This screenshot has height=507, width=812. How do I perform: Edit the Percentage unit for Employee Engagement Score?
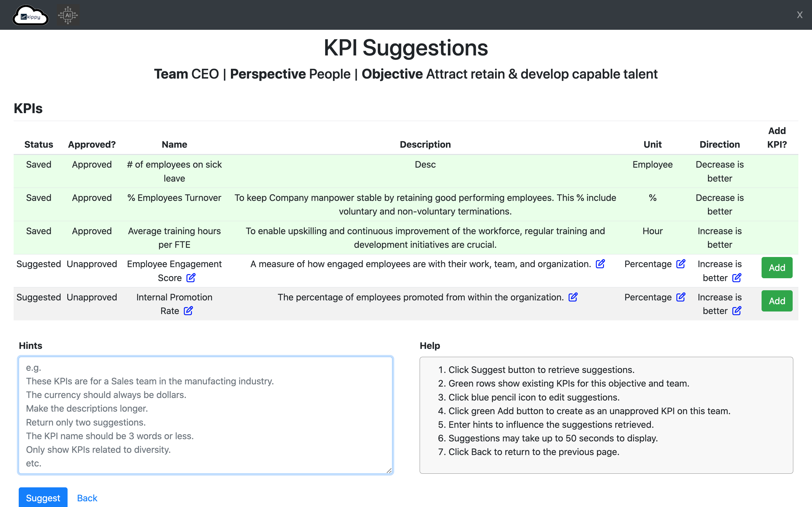pos(681,264)
